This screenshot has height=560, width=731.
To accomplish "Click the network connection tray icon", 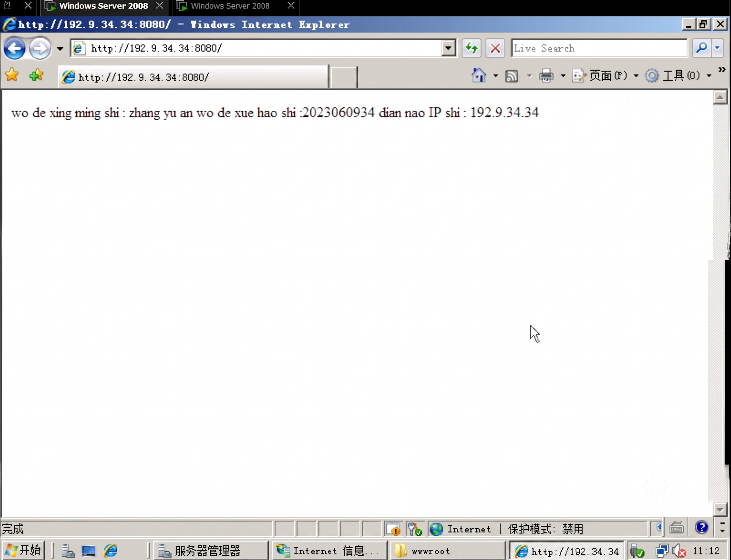I will coord(662,551).
